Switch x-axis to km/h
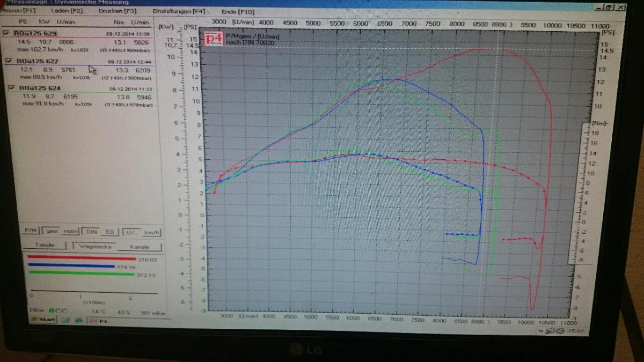This screenshot has height=362, width=644. coord(152,232)
